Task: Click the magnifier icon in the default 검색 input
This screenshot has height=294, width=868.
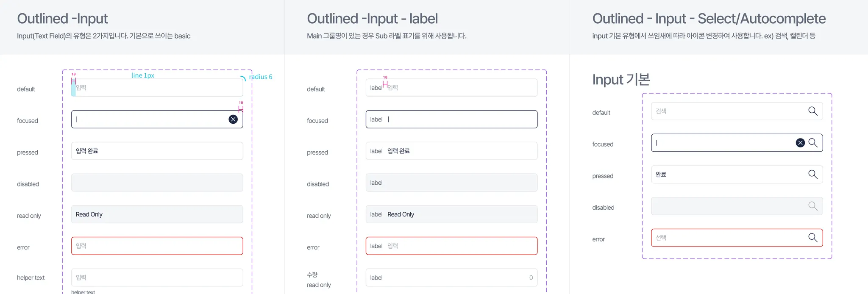Action: pos(812,111)
